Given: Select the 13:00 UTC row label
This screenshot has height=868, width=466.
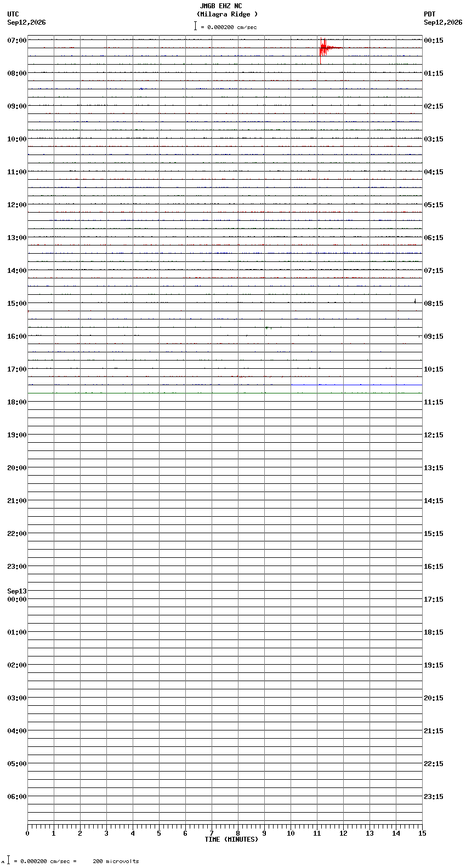Looking at the screenshot, I should pos(17,238).
